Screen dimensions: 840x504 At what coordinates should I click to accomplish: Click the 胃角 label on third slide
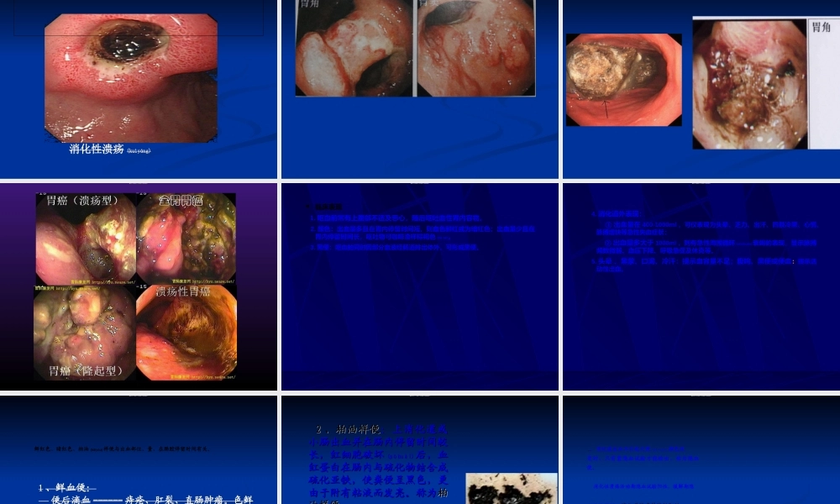point(822,28)
